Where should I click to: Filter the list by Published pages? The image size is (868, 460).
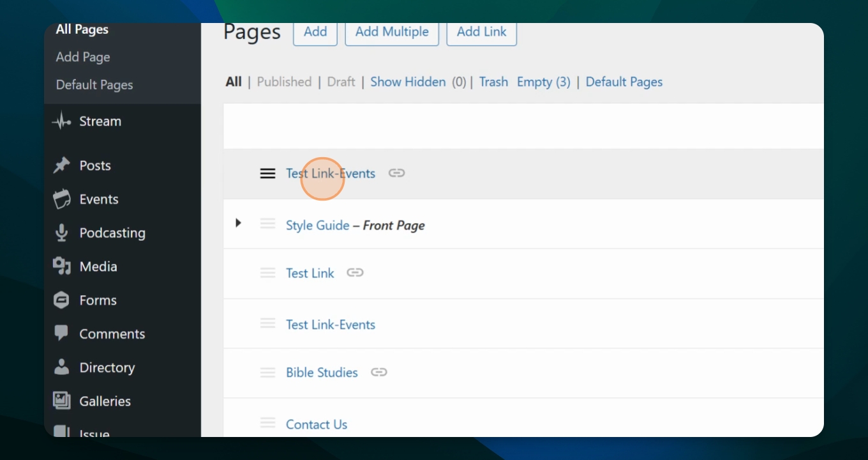point(284,82)
